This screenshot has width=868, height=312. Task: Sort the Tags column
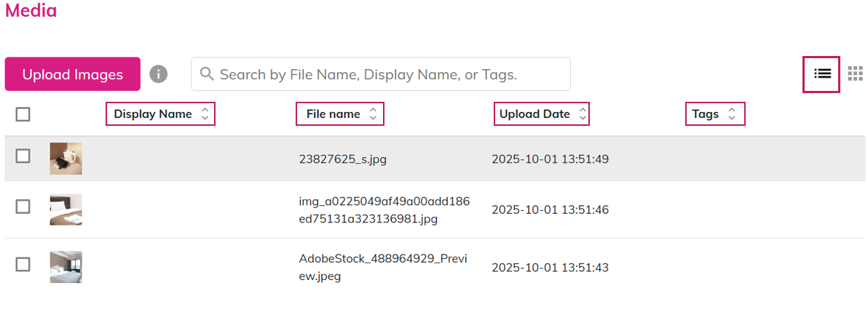715,114
